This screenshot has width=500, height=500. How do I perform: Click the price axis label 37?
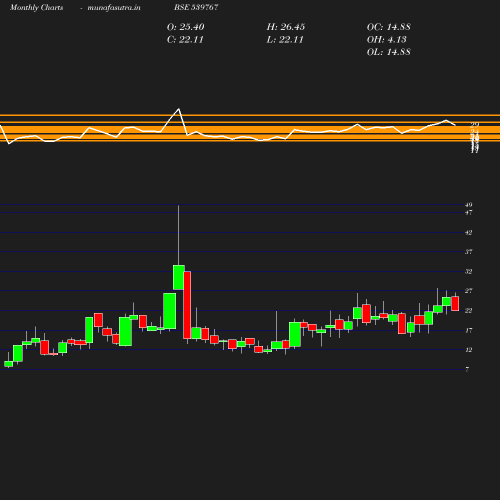(x=469, y=252)
